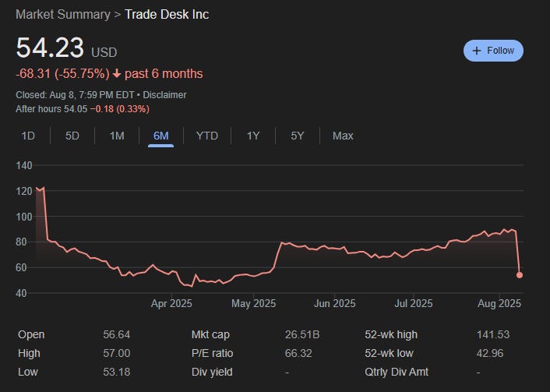The height and width of the screenshot is (392, 550).
Task: Click the Qtrly Div Amt label
Action: tap(397, 372)
